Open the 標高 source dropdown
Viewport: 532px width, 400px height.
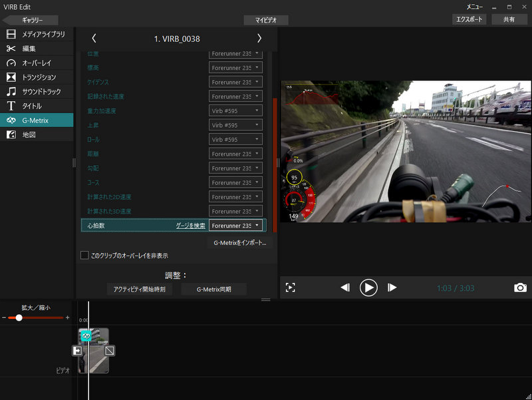tap(235, 68)
